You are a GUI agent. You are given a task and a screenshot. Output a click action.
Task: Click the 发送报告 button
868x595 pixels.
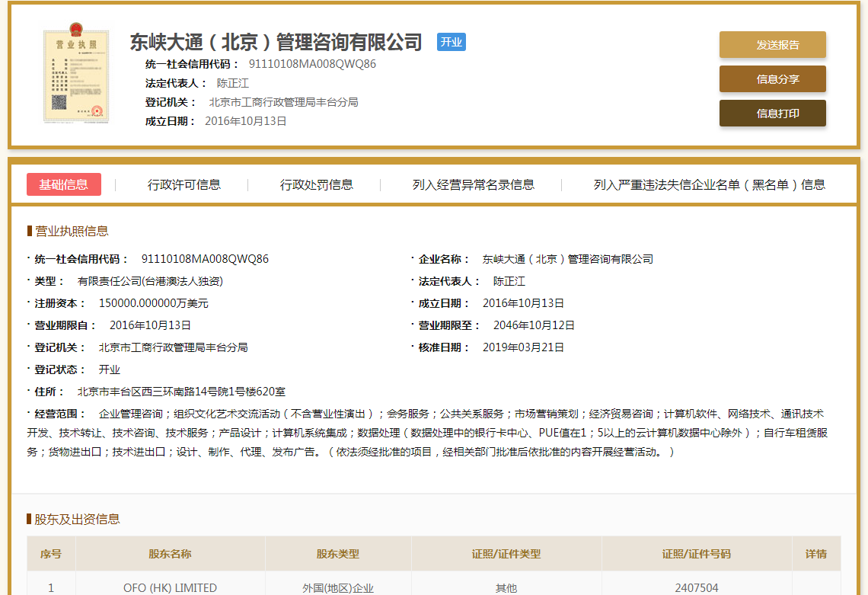pos(772,45)
